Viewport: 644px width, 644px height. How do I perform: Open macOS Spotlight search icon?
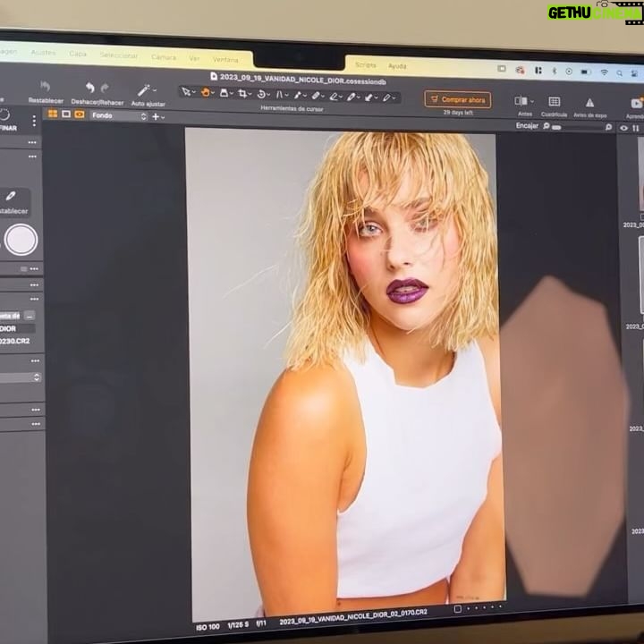pos(619,73)
